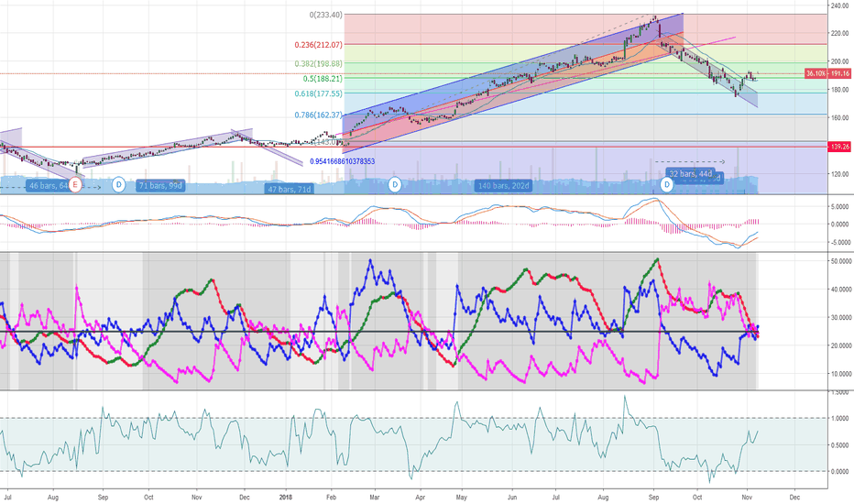
Task: Click the 36.10% 191.16 current price tag
Action: point(827,73)
